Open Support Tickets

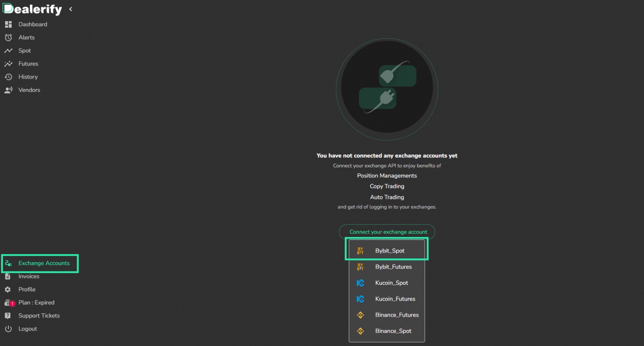(x=39, y=316)
